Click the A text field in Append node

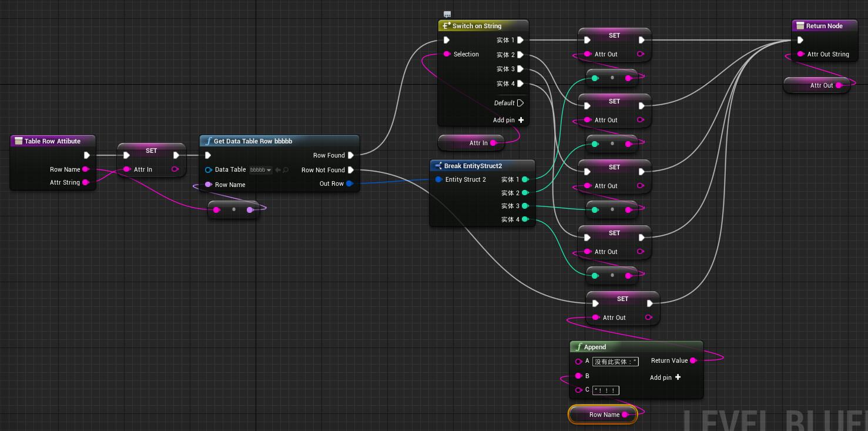(615, 362)
